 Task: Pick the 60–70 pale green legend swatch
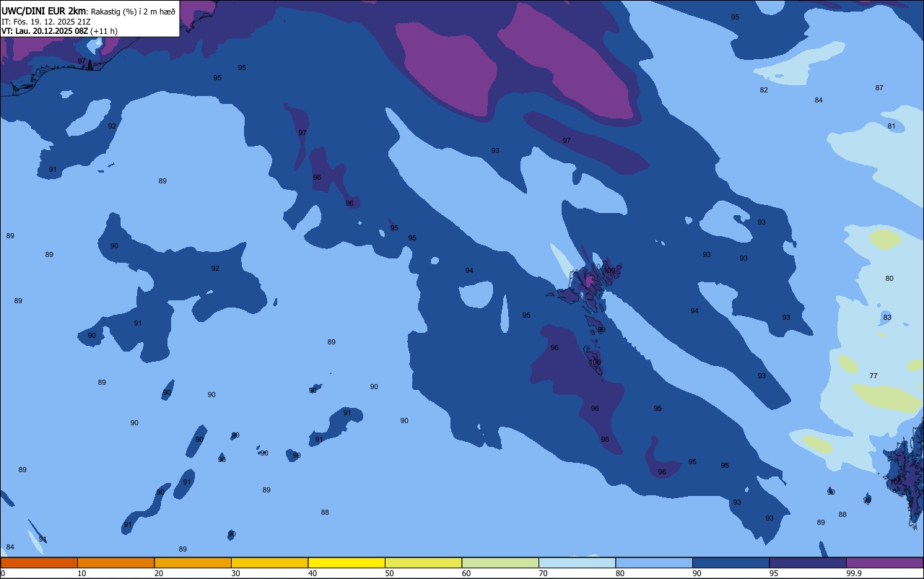coord(500,562)
